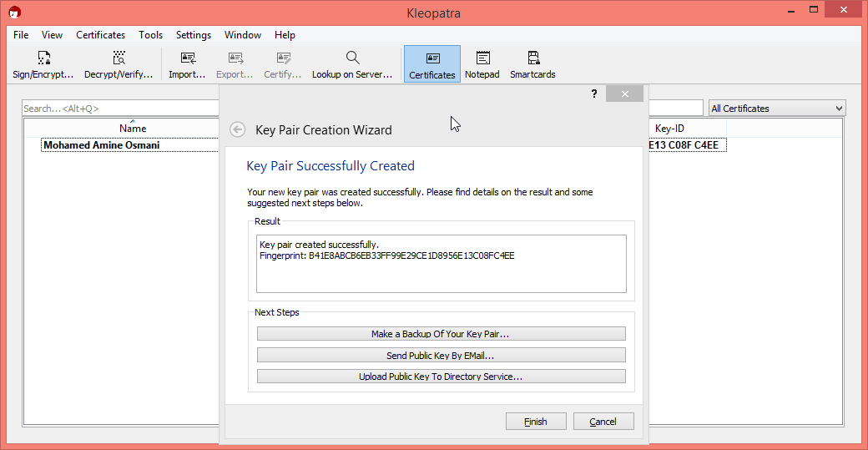
Task: Open the File menu
Action: click(21, 35)
